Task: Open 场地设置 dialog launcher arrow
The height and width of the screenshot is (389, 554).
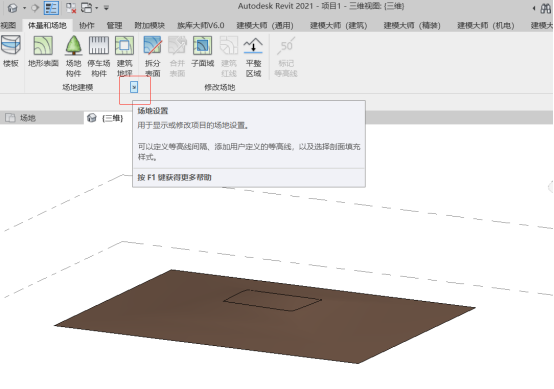Action: coord(134,87)
